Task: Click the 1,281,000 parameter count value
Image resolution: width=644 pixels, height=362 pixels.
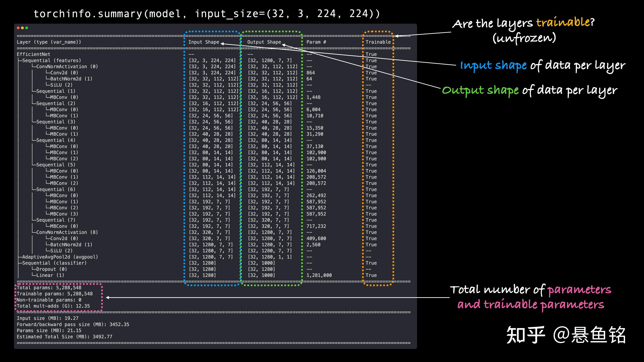Action: point(319,275)
